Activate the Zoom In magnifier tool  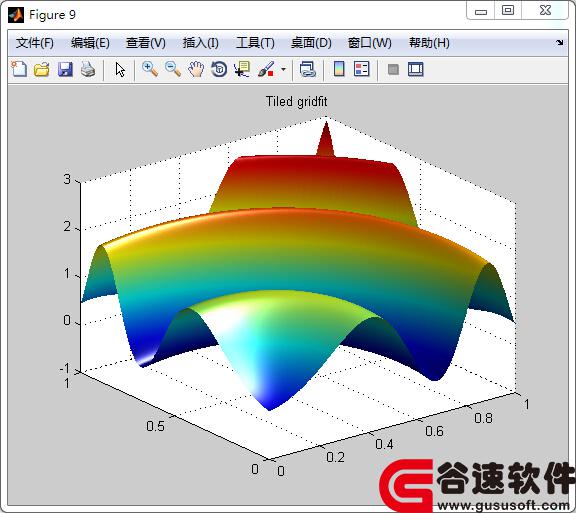coord(150,69)
